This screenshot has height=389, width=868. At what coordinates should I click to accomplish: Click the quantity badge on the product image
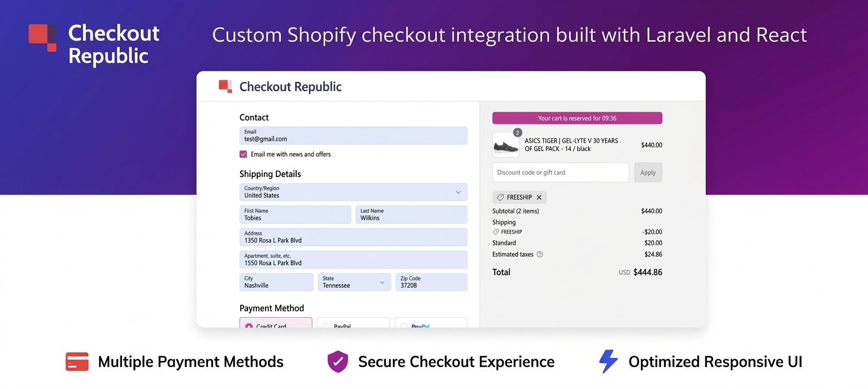click(517, 133)
